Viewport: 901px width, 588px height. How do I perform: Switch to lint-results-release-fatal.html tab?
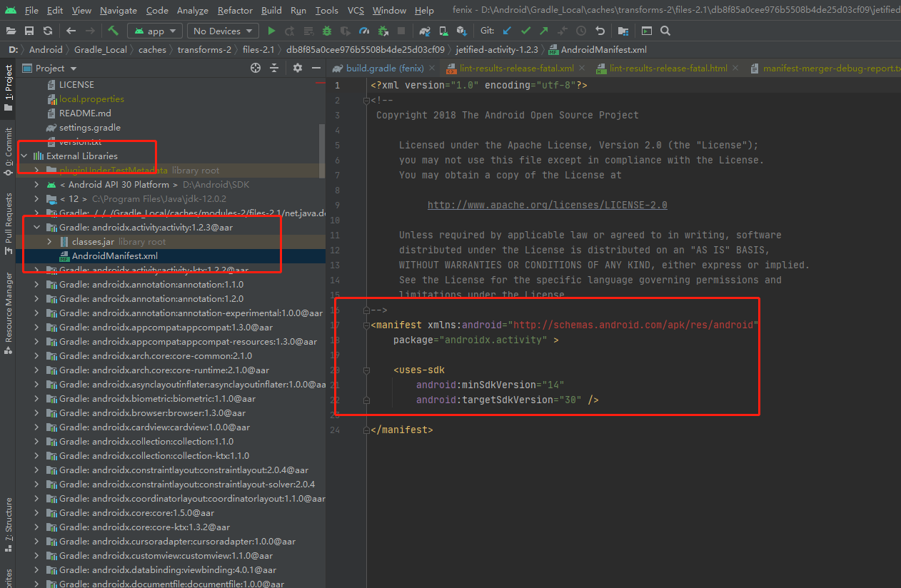pyautogui.click(x=668, y=68)
